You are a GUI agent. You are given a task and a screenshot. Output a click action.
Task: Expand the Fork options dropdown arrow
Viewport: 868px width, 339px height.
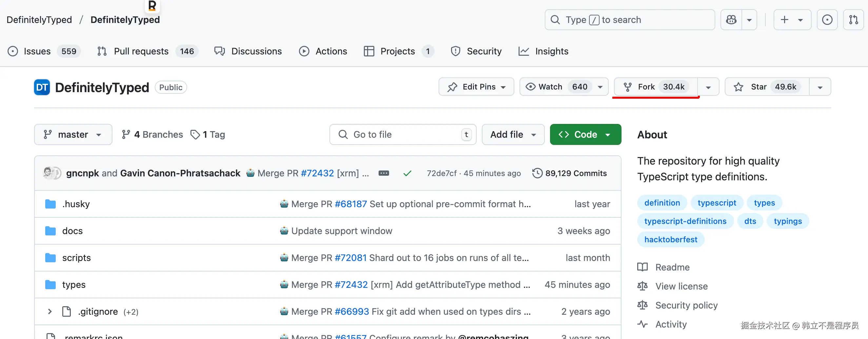point(708,87)
